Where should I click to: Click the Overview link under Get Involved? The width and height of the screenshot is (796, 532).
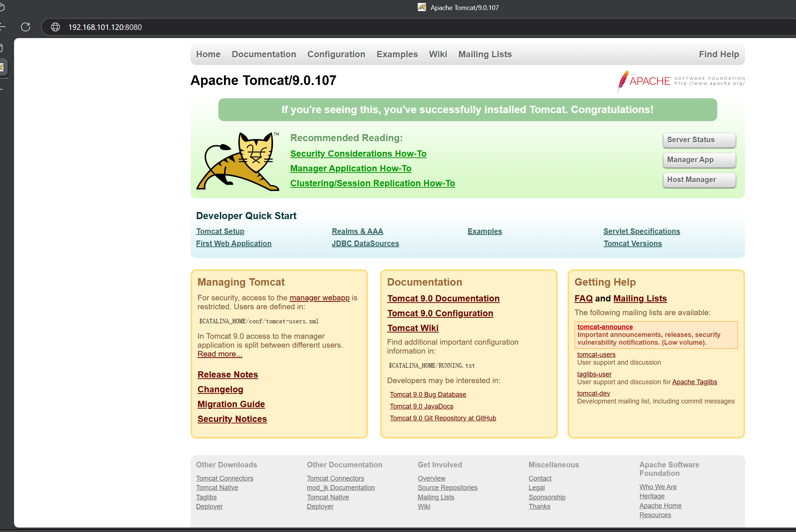coord(432,478)
